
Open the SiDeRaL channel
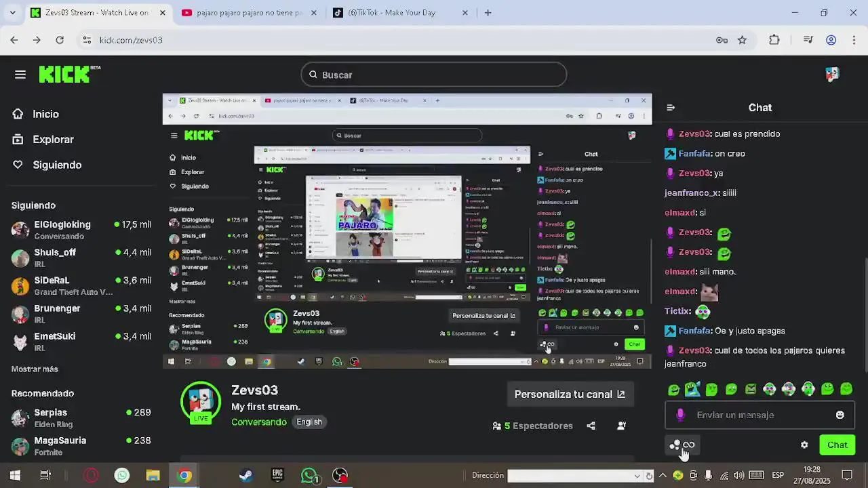[81, 285]
